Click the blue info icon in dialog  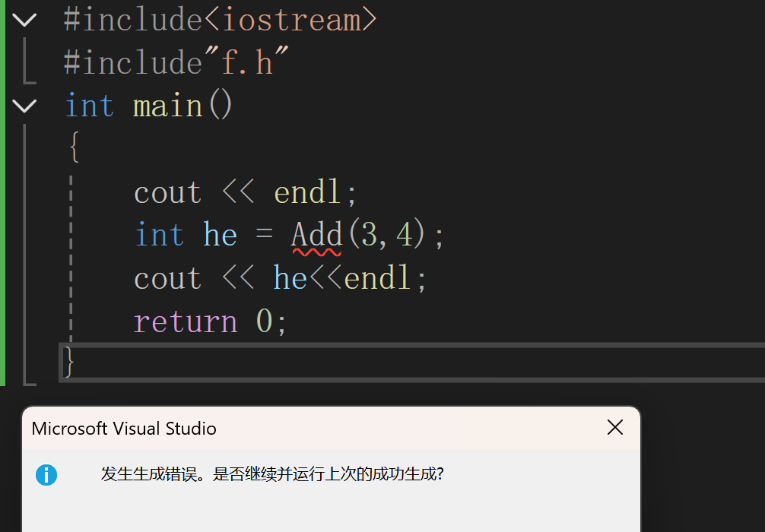pos(46,474)
